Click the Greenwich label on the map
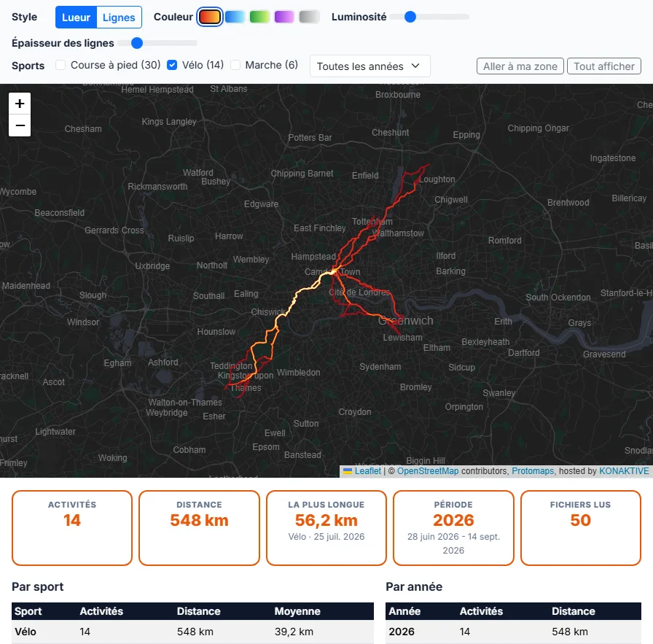653x644 pixels. click(406, 320)
